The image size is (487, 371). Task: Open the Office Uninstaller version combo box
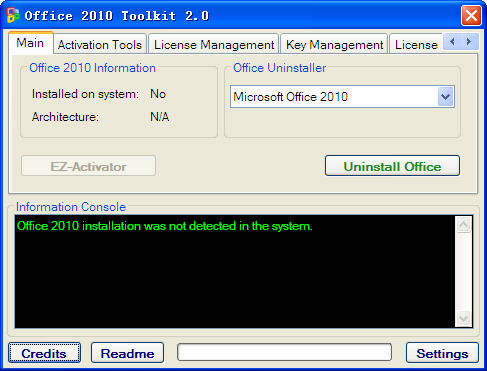coord(342,97)
